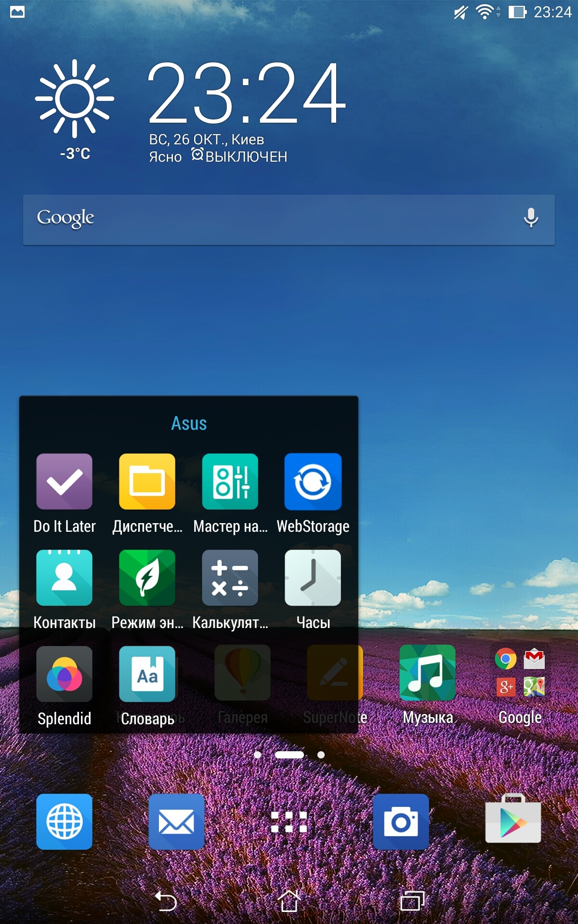Open the Словарь dictionary app
The height and width of the screenshot is (924, 578).
click(x=147, y=674)
